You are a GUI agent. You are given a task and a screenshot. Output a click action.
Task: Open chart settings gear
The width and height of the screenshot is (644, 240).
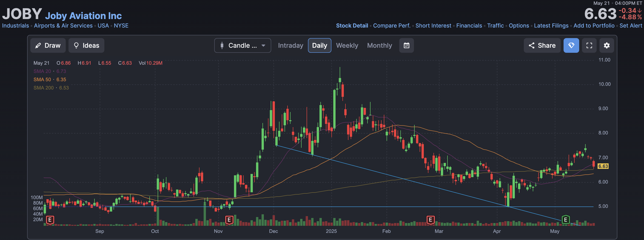pos(607,45)
